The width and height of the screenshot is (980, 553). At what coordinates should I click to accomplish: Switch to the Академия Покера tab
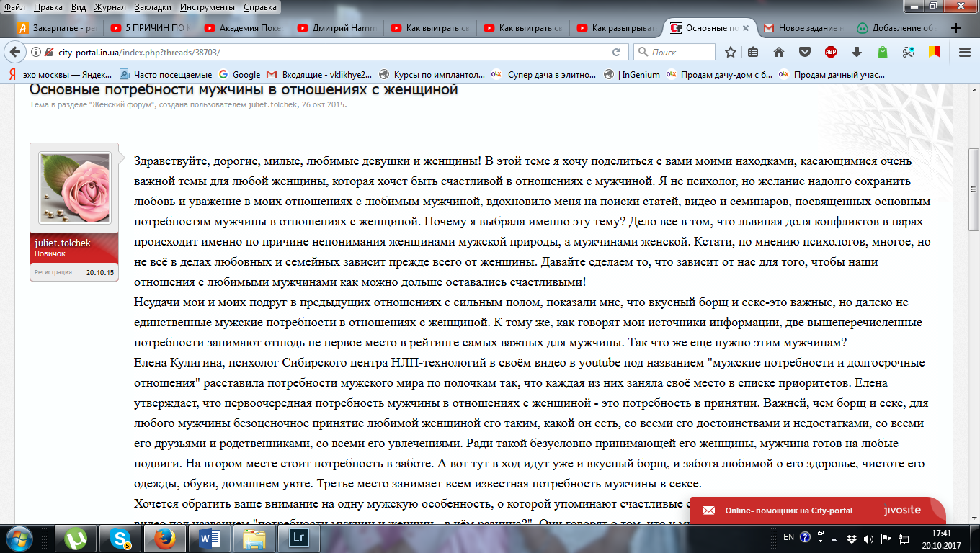244,29
